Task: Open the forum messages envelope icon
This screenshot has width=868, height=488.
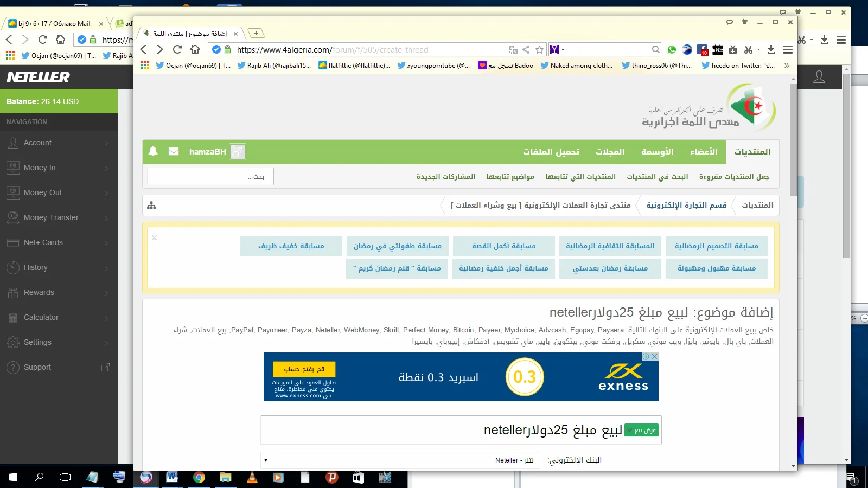Action: pos(174,151)
